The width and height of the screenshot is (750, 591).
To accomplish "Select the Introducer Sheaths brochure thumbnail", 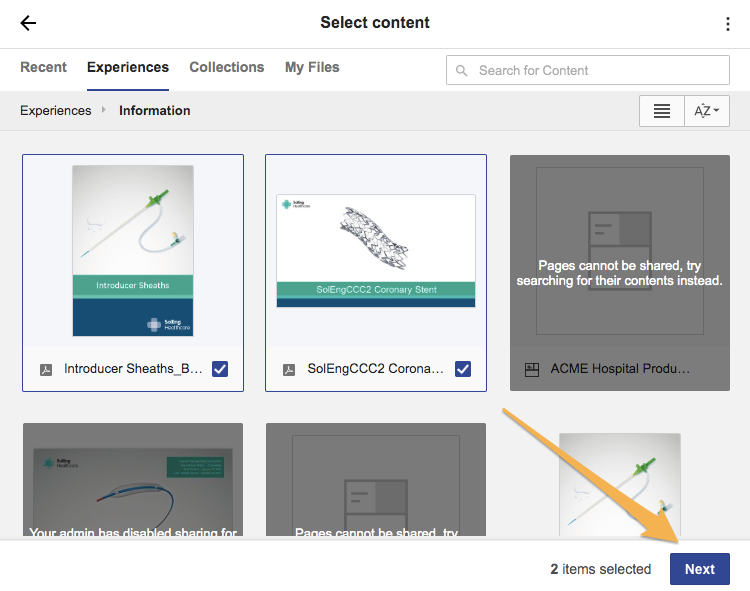I will (133, 251).
